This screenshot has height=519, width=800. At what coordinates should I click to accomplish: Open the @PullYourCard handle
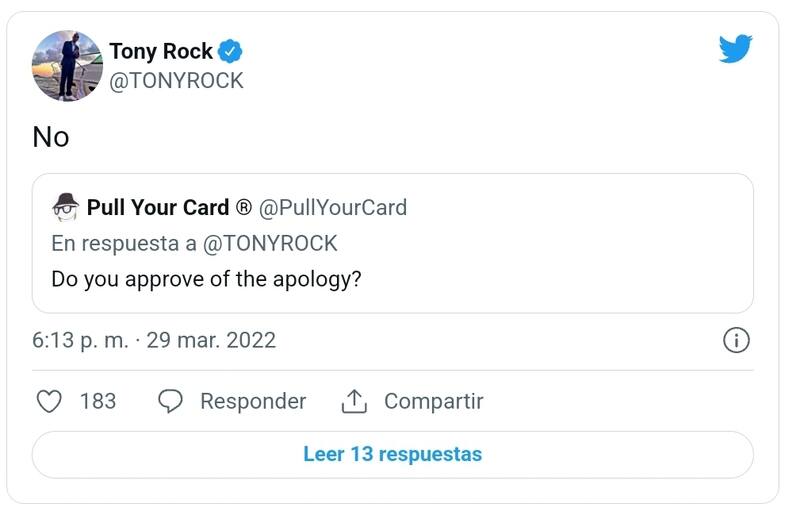[333, 208]
